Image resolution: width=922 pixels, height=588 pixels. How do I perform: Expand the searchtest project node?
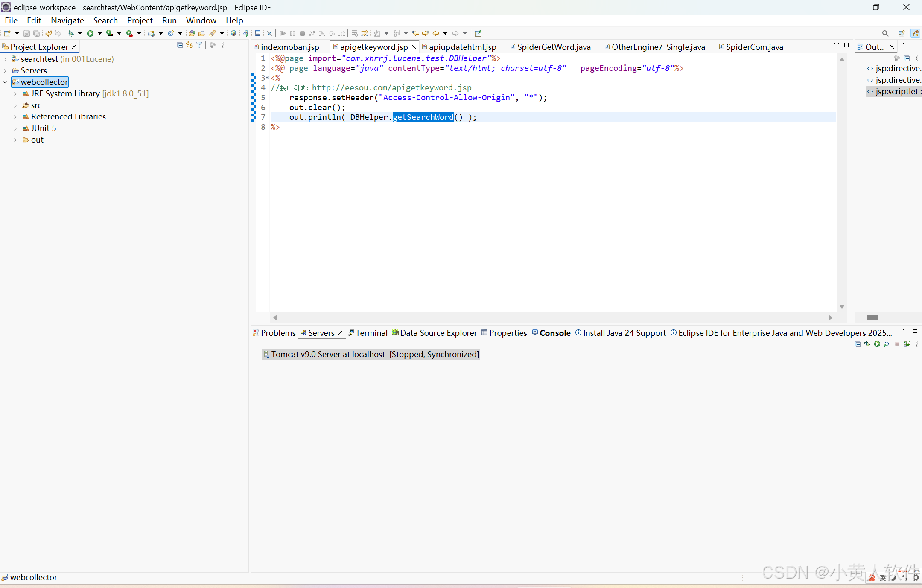point(5,59)
